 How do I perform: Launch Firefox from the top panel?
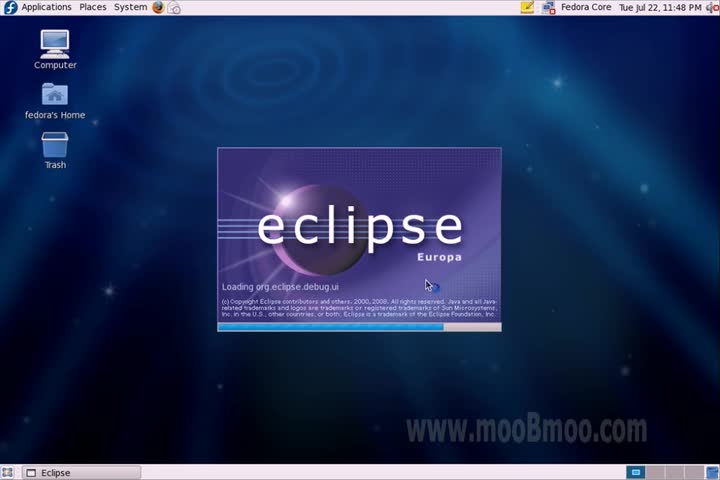pos(158,7)
